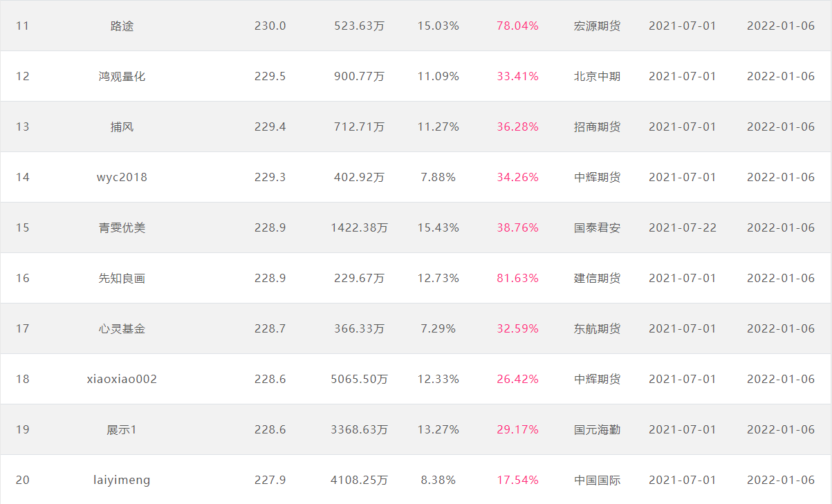Open the 鸿观量化 account name
The image size is (832, 504).
click(122, 76)
